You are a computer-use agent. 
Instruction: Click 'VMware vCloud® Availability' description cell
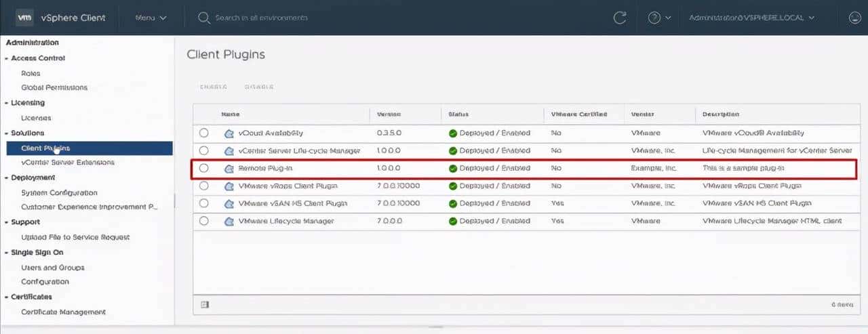coord(753,133)
